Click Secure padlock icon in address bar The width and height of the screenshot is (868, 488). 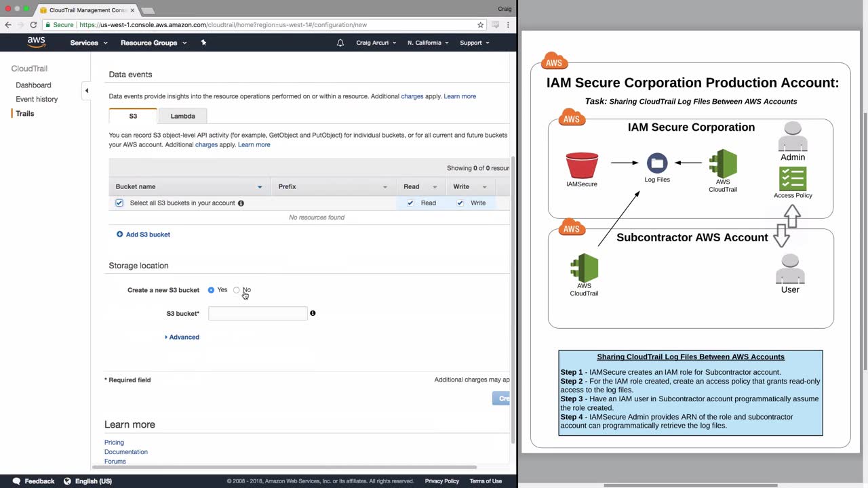click(48, 24)
